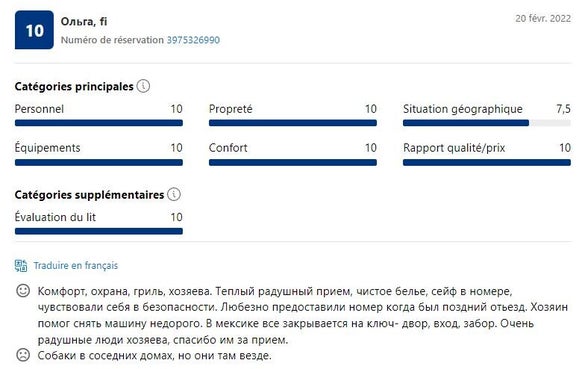Click the Confort rating bar

[293, 162]
